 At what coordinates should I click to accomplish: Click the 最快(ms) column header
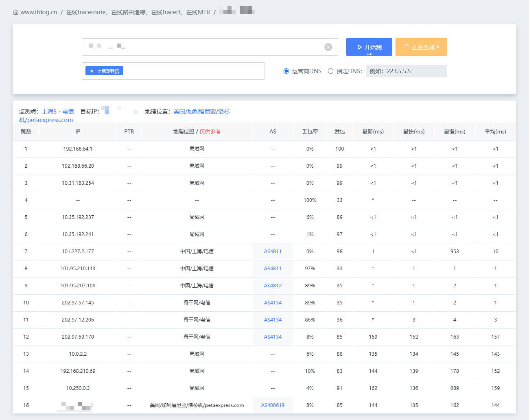coord(414,131)
